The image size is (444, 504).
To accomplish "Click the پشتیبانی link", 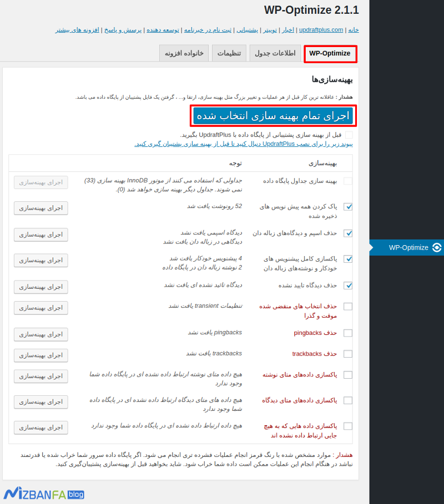I will [247, 30].
